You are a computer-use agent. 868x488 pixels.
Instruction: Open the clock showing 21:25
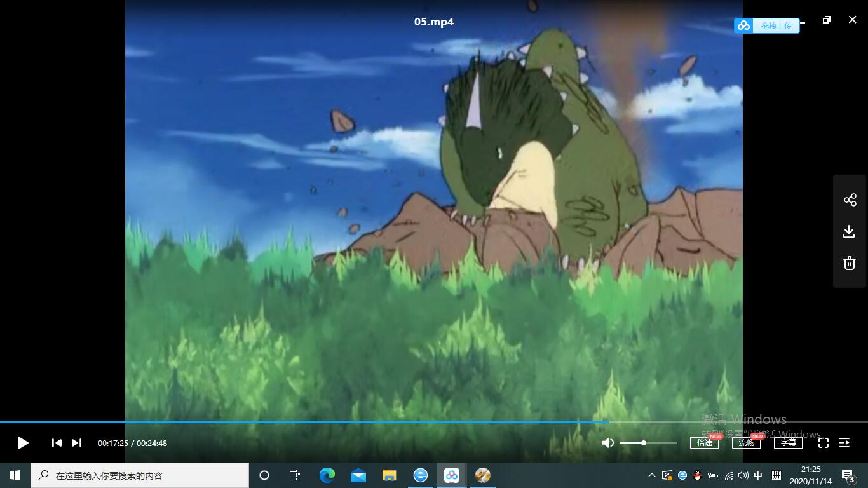point(811,475)
